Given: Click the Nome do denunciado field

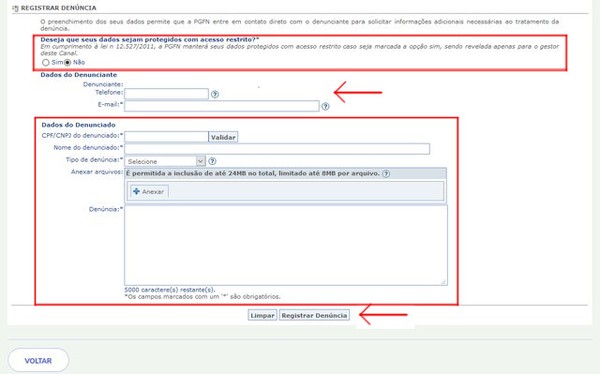Looking at the screenshot, I should [277, 149].
